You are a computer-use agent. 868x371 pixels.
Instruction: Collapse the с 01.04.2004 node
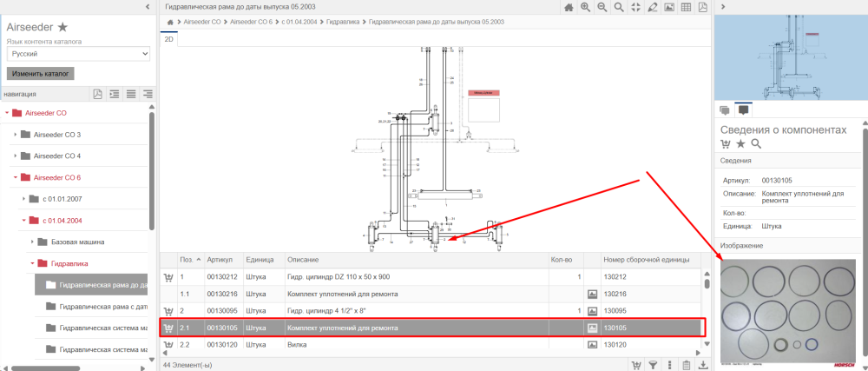(x=23, y=221)
